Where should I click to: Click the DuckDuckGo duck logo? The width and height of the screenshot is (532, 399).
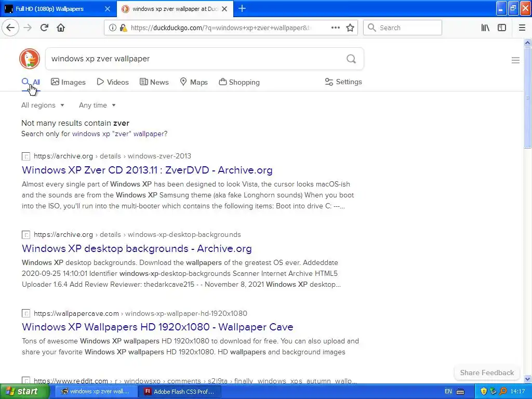[30, 59]
